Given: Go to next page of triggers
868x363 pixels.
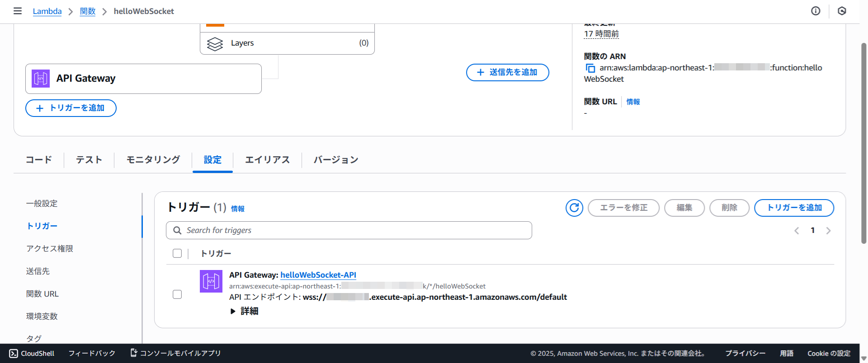Looking at the screenshot, I should 828,231.
